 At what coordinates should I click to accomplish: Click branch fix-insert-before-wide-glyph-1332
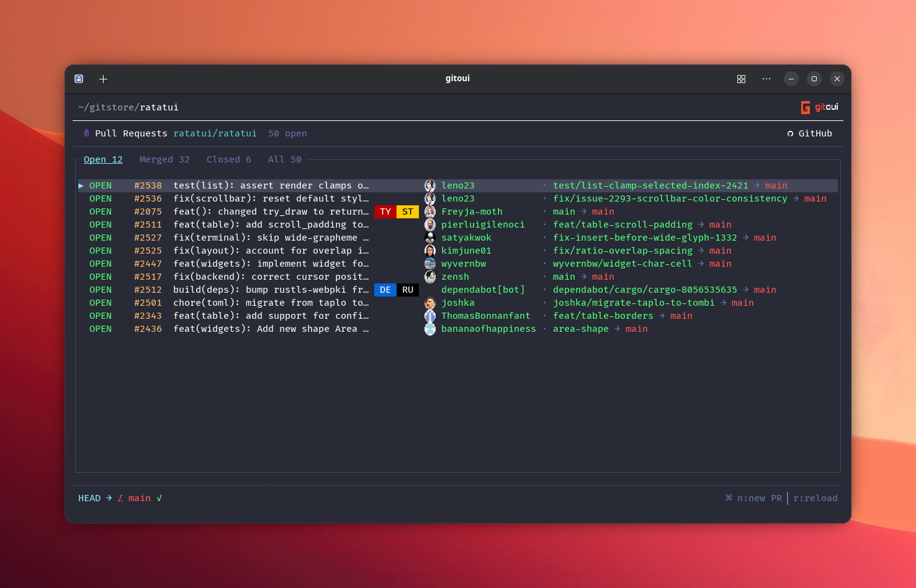pyautogui.click(x=645, y=238)
